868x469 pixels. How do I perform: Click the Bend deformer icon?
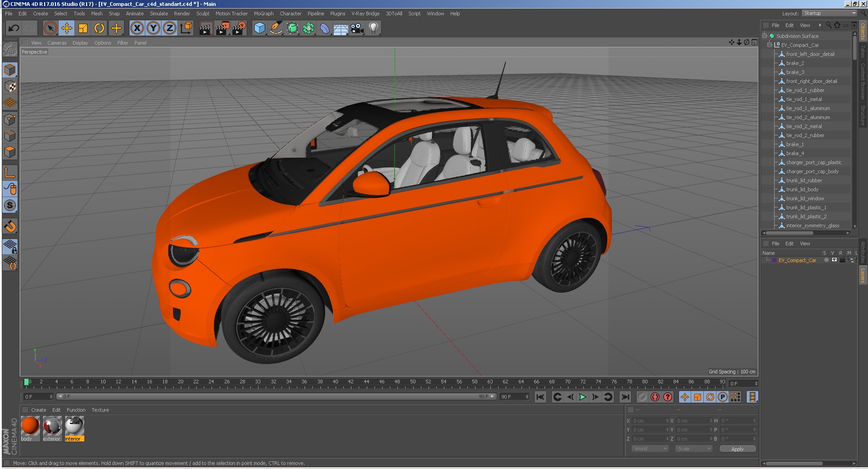click(x=325, y=28)
